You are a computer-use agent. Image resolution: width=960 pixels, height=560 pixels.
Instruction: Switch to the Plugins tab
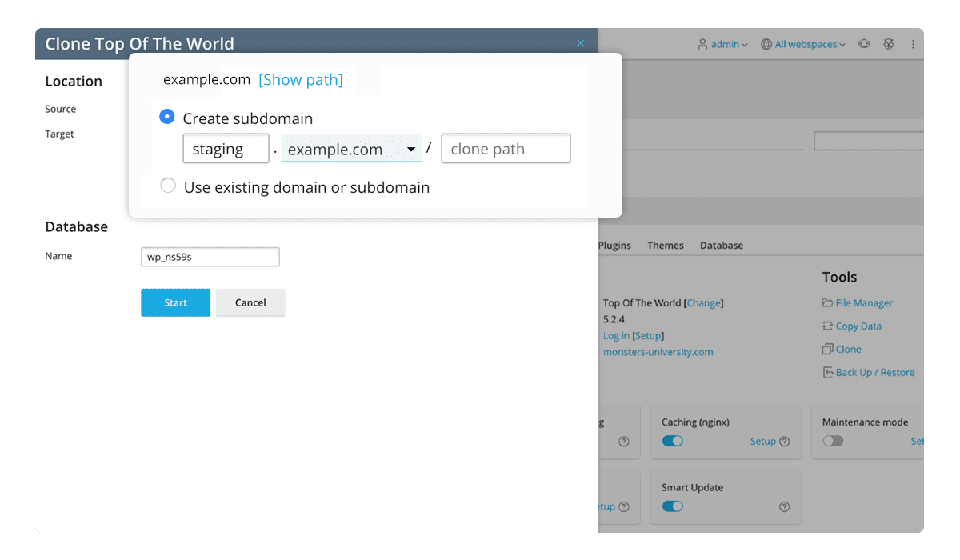click(x=614, y=245)
